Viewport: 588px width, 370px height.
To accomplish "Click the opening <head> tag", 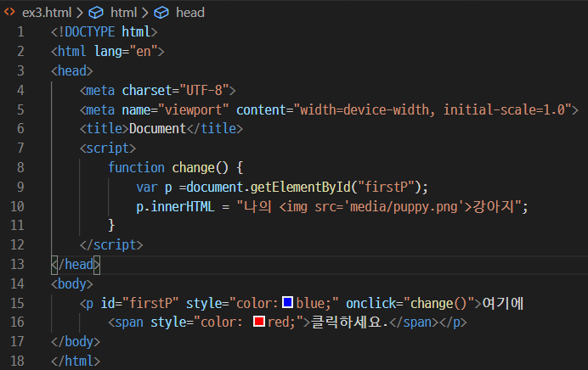I will click(x=72, y=70).
